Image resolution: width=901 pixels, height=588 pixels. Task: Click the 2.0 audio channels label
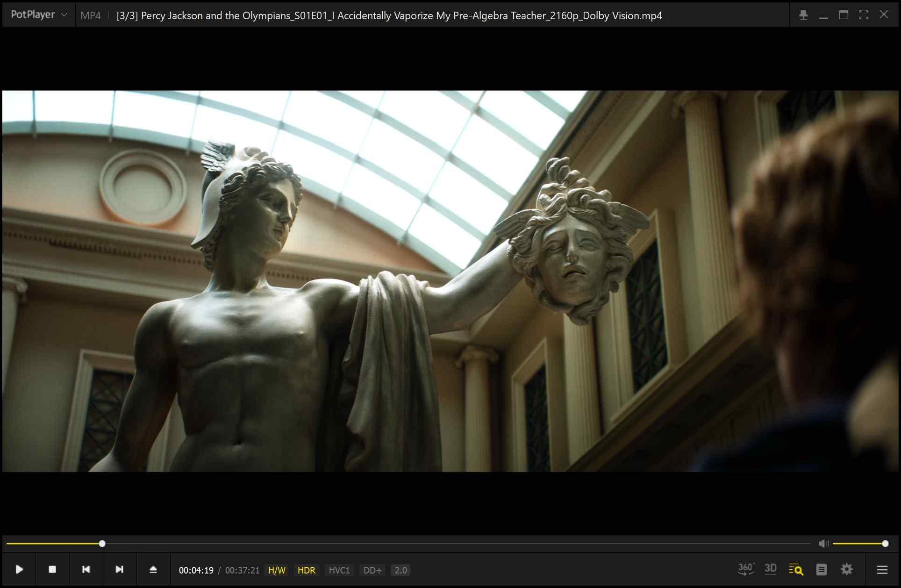point(400,570)
